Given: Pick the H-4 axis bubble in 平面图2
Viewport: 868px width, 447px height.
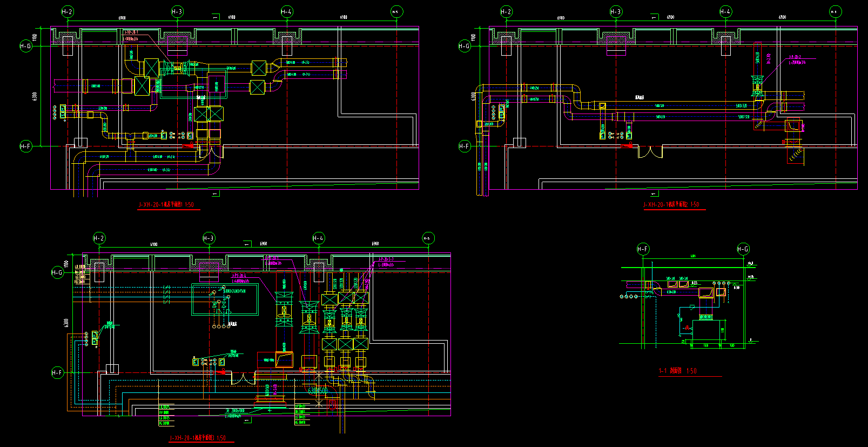Looking at the screenshot, I should point(725,11).
